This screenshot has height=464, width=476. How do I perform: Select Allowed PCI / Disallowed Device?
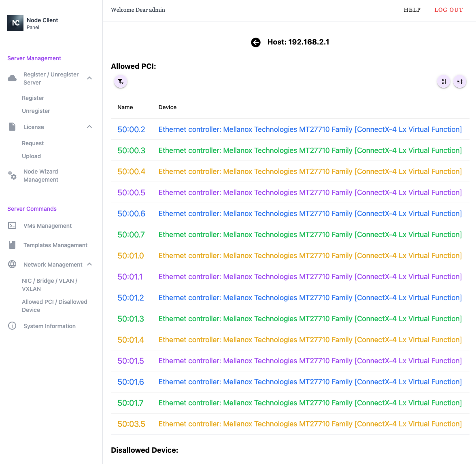click(55, 306)
